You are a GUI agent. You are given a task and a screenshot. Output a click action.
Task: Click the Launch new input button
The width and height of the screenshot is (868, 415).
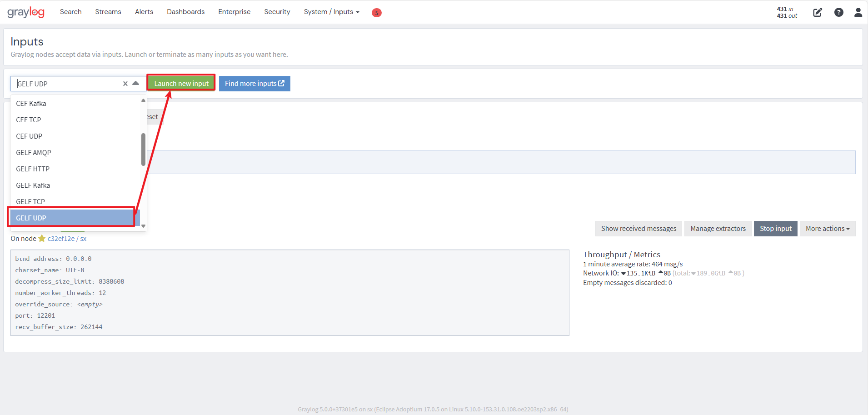coord(181,83)
